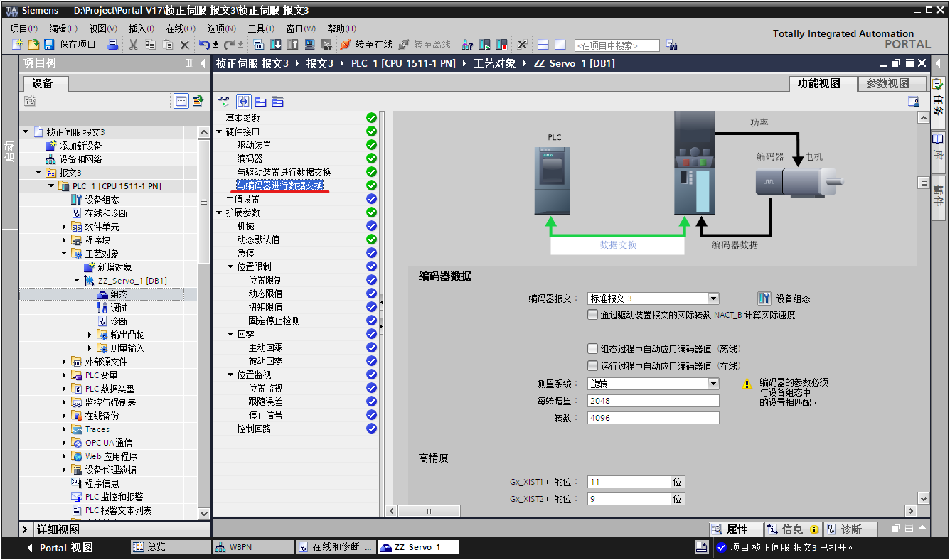This screenshot has height=560, width=950.
Task: Open the 在线(O) menu
Action: (x=181, y=28)
